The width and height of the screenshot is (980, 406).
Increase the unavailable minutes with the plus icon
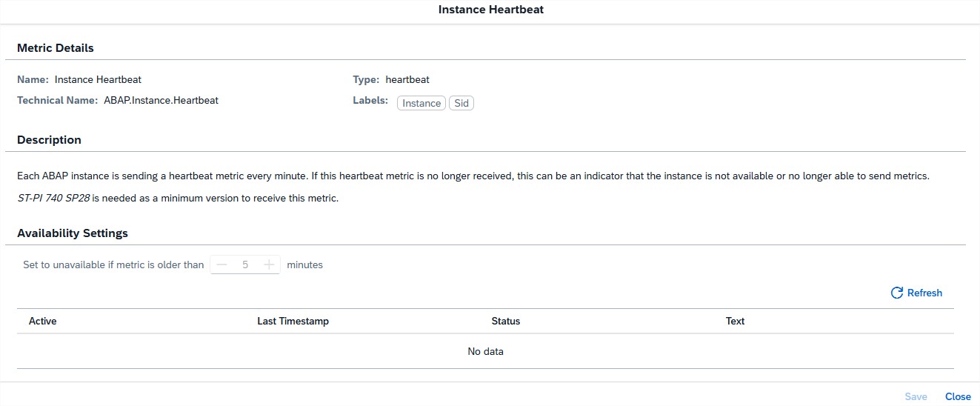click(x=269, y=264)
